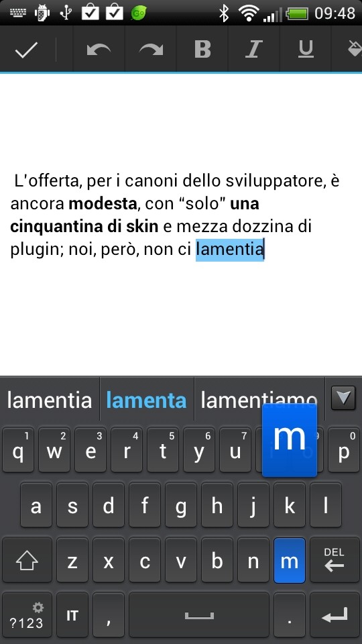Screen dimensions: 362x644
Task: Tap the enter return key
Action: coord(334,615)
